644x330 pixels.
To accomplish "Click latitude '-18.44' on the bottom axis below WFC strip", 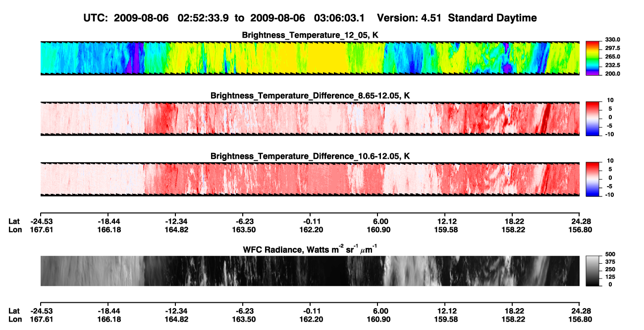I will click(x=108, y=311).
